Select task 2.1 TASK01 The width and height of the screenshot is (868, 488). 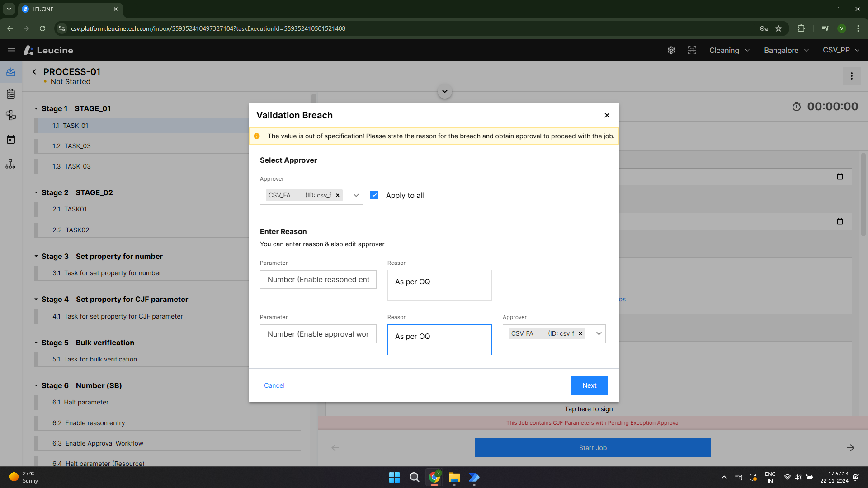pos(70,209)
